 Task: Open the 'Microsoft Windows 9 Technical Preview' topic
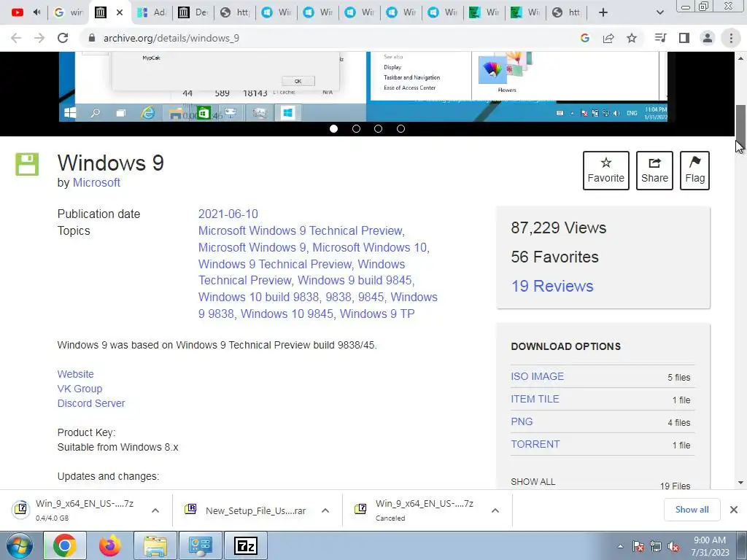pyautogui.click(x=300, y=230)
